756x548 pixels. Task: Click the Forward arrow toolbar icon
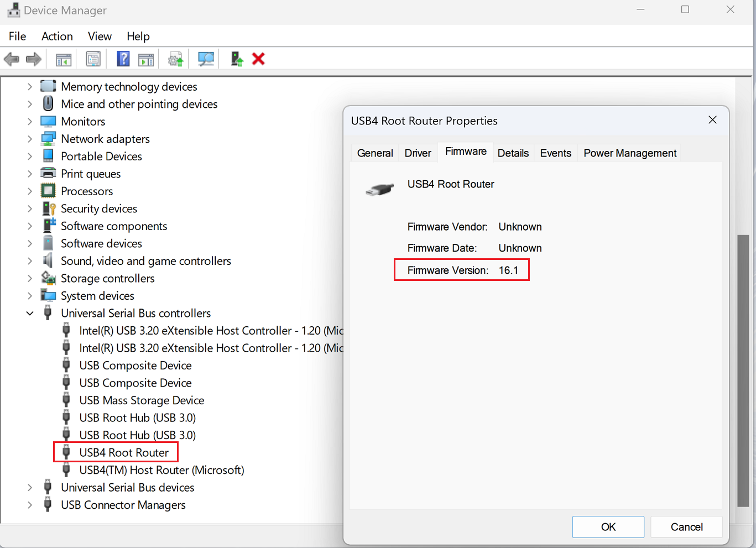[x=34, y=59]
